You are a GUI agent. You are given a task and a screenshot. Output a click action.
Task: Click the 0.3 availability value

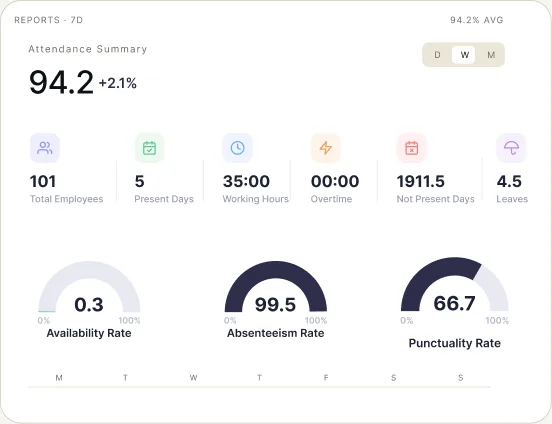(89, 305)
